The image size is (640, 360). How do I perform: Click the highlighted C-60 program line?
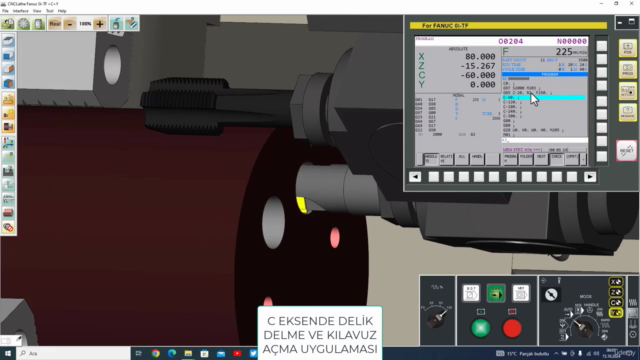(544, 98)
